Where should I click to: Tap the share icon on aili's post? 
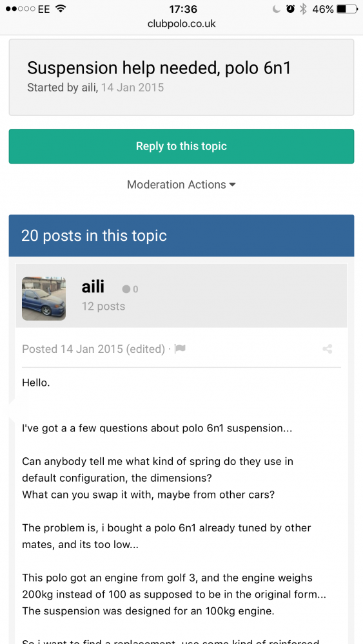click(328, 349)
